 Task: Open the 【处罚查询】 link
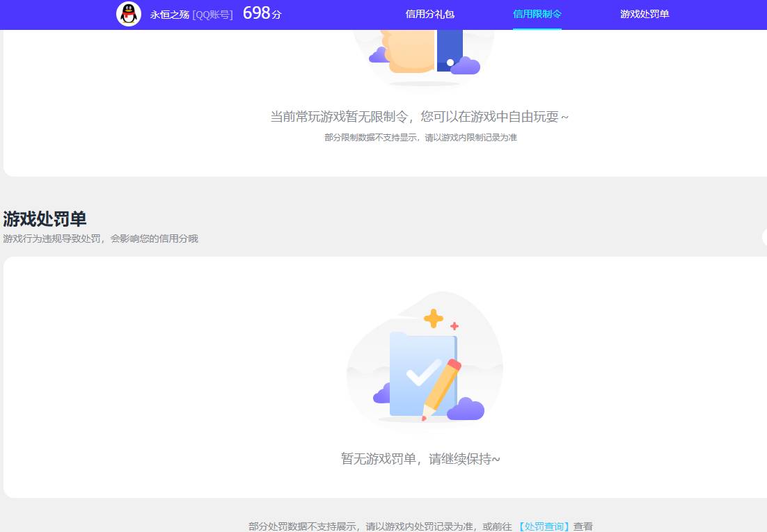[x=545, y=526]
